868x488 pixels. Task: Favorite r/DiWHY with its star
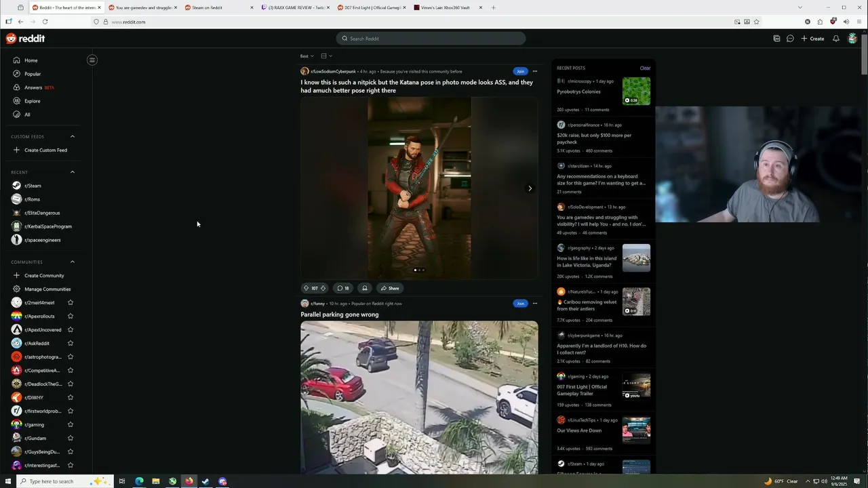tap(71, 397)
